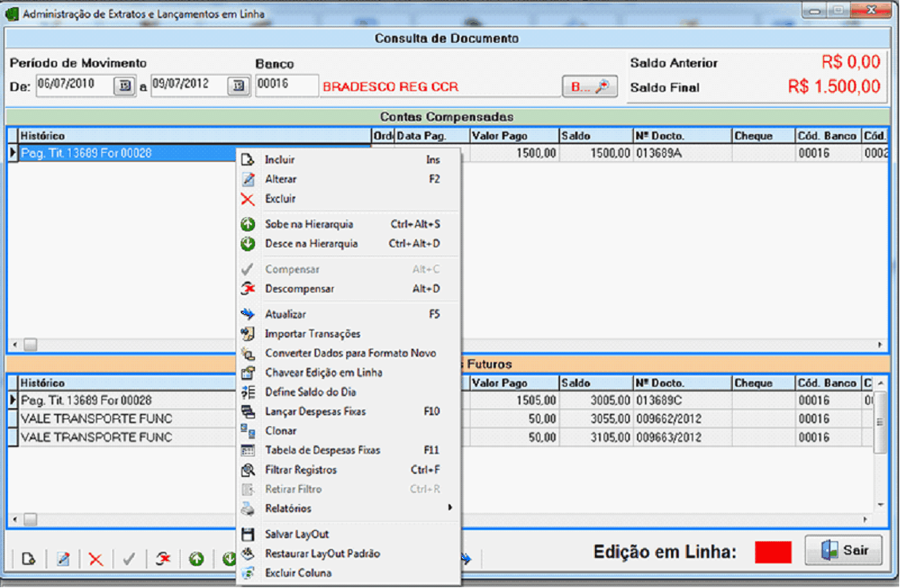This screenshot has width=900, height=588.
Task: Choose Lançar Despesas Fixas menu option
Action: point(315,411)
